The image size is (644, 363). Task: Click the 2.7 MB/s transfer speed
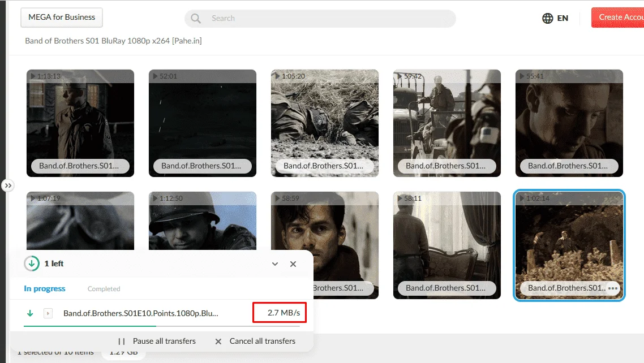coord(284,313)
